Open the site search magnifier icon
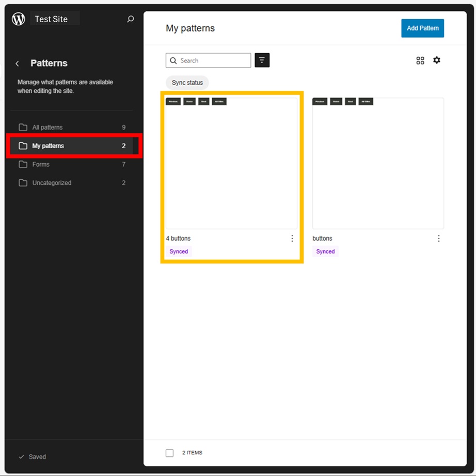Viewport: 476px width, 476px height. 131,19
